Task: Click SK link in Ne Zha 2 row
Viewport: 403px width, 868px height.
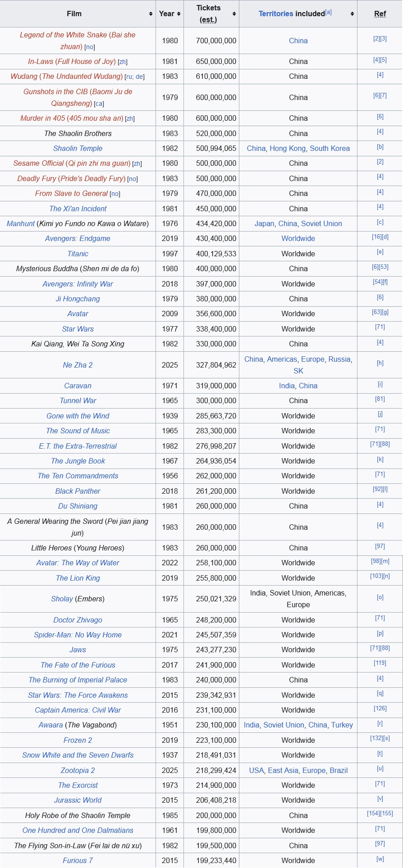Action: point(298,371)
